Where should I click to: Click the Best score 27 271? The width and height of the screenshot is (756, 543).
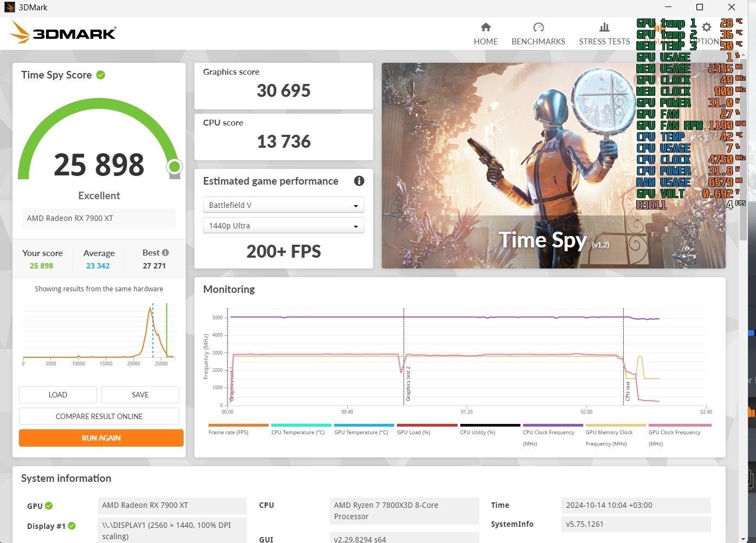[154, 266]
